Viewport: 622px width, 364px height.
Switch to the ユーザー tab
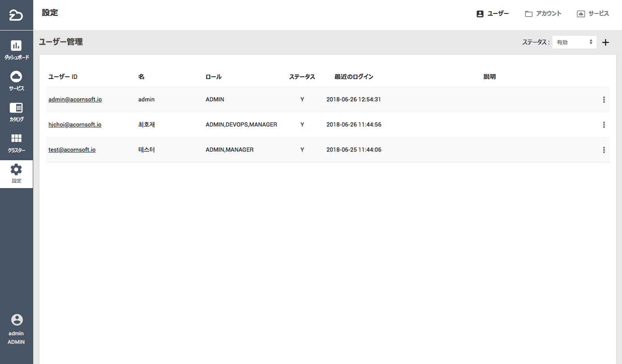tap(493, 13)
